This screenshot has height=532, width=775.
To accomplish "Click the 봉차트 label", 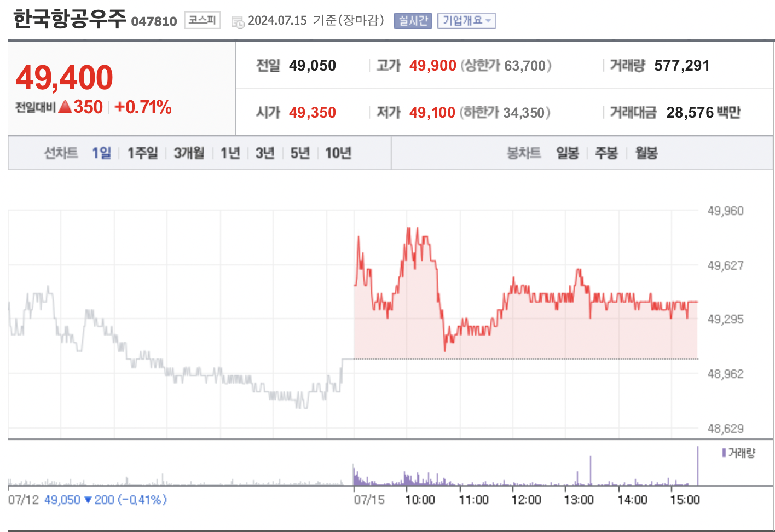I will point(524,153).
